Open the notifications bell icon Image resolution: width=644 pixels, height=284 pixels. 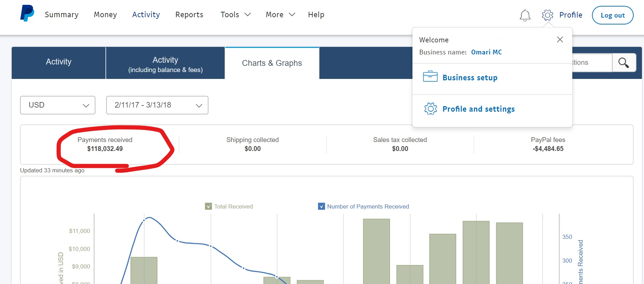525,15
